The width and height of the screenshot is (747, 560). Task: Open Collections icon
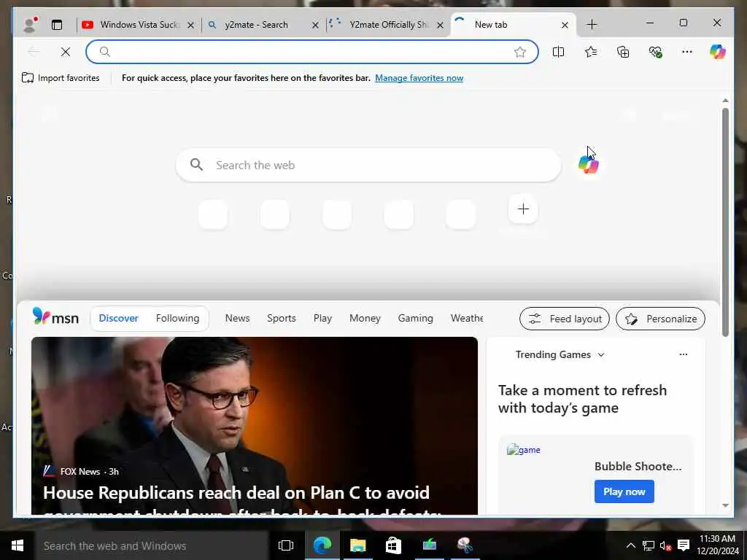coord(623,52)
